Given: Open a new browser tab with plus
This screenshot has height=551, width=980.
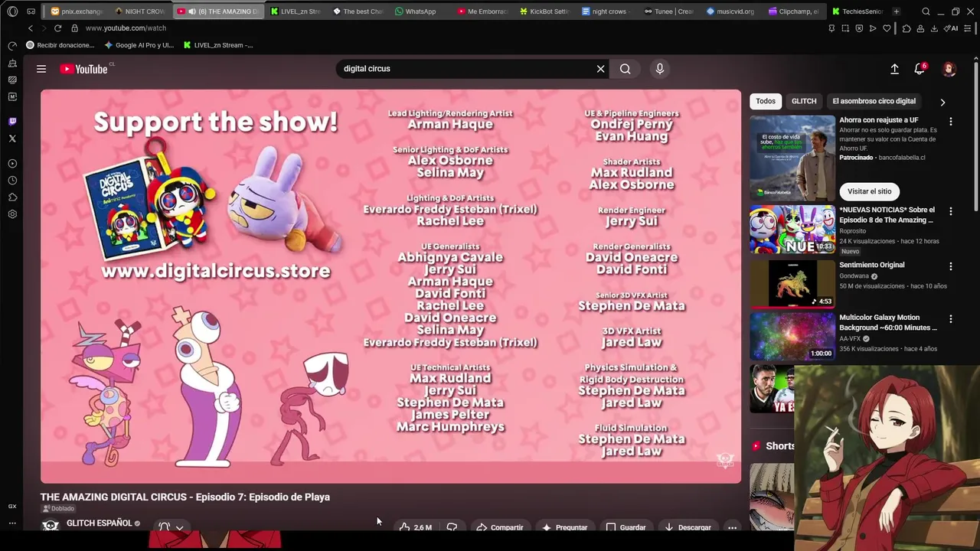Looking at the screenshot, I should tap(897, 11).
